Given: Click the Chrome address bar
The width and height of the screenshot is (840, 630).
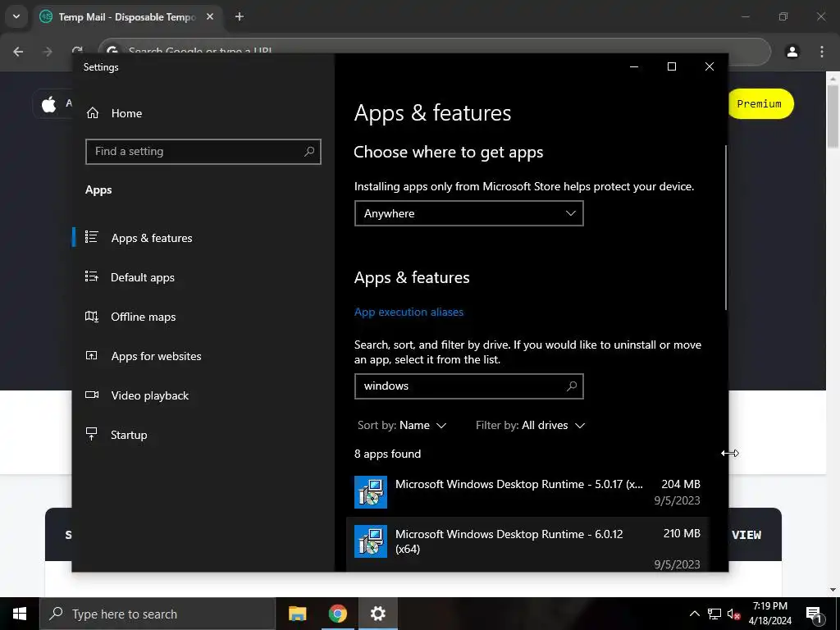Looking at the screenshot, I should tap(435, 52).
